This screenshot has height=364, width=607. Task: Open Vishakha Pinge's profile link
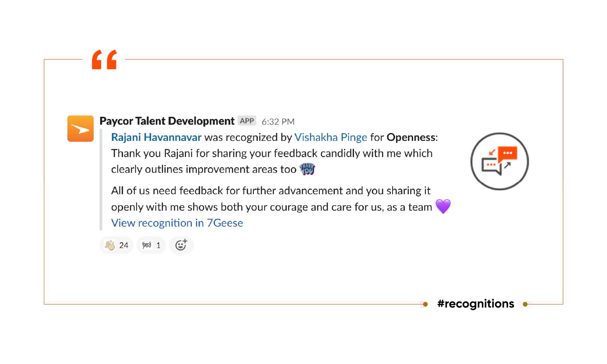[330, 137]
